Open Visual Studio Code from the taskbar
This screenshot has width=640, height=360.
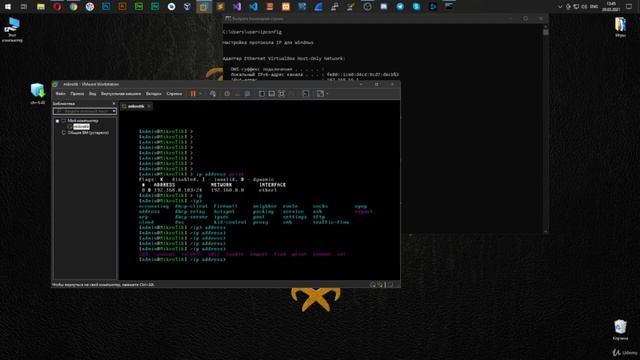(253, 7)
